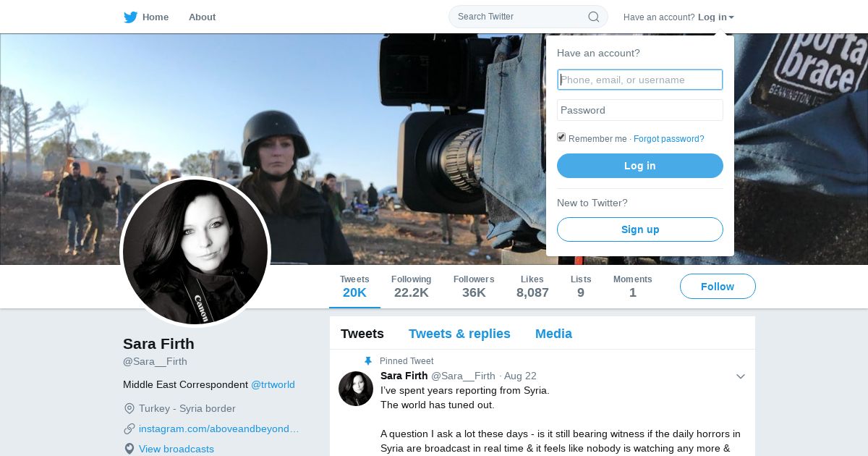
Task: Collapse the Log in dropdown caret
Action: 731,17
